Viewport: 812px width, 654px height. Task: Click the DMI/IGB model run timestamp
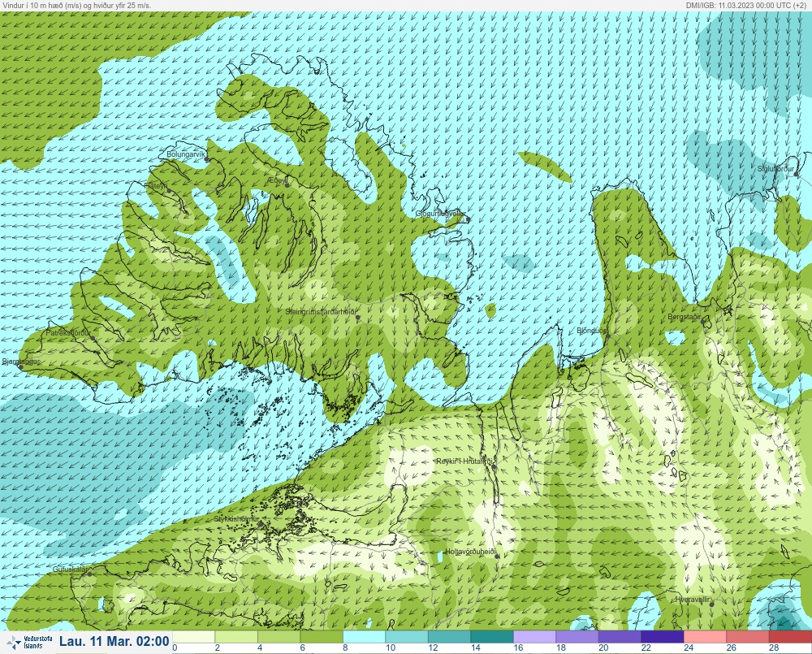click(x=745, y=5)
